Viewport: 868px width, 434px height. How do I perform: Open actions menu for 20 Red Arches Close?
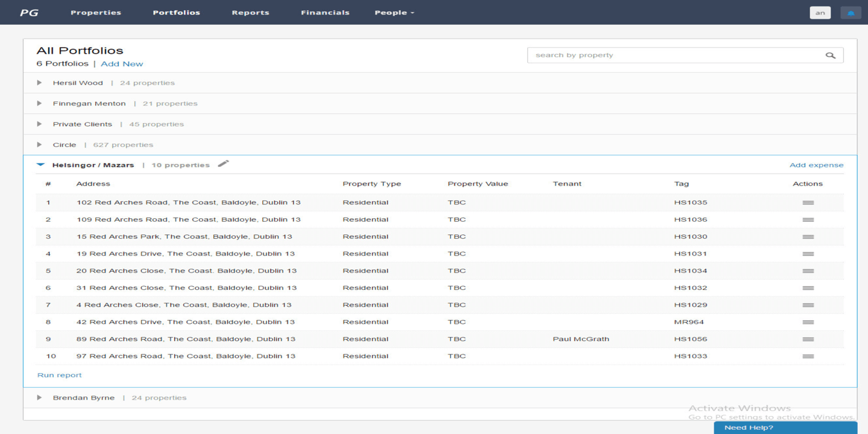tap(808, 271)
